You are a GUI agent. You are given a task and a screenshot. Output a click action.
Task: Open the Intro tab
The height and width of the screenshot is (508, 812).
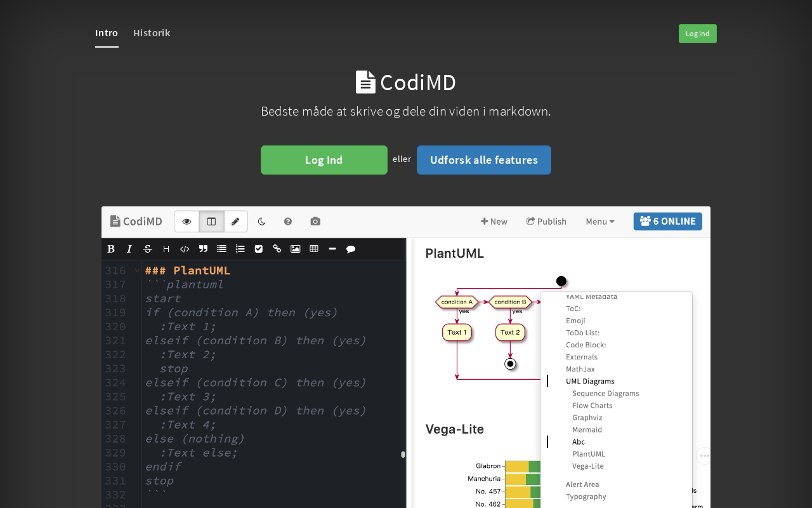tap(107, 33)
